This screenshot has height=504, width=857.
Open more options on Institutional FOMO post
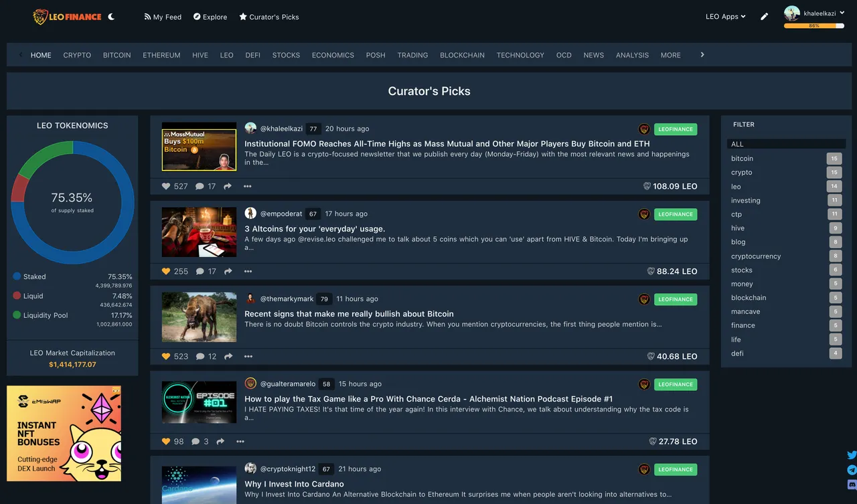[248, 186]
